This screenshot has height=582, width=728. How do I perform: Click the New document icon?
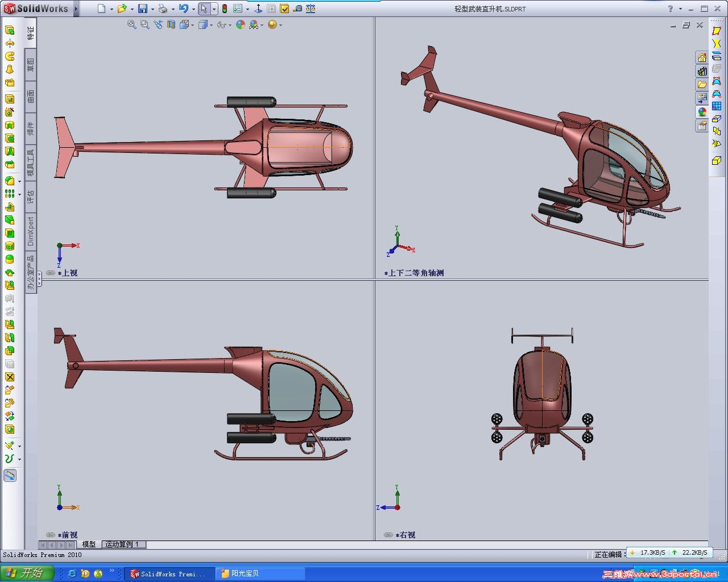[x=101, y=9]
